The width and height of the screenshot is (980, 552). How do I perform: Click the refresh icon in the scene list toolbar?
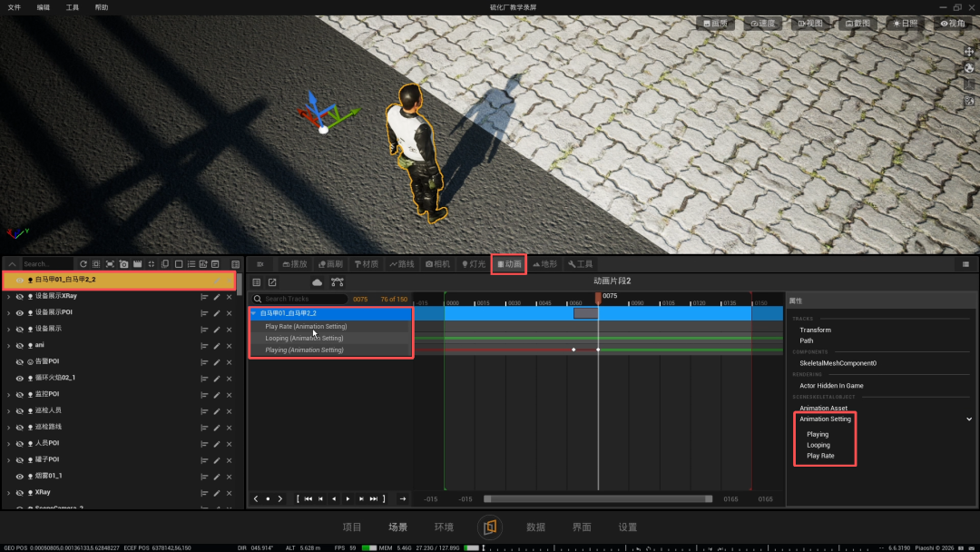[83, 264]
